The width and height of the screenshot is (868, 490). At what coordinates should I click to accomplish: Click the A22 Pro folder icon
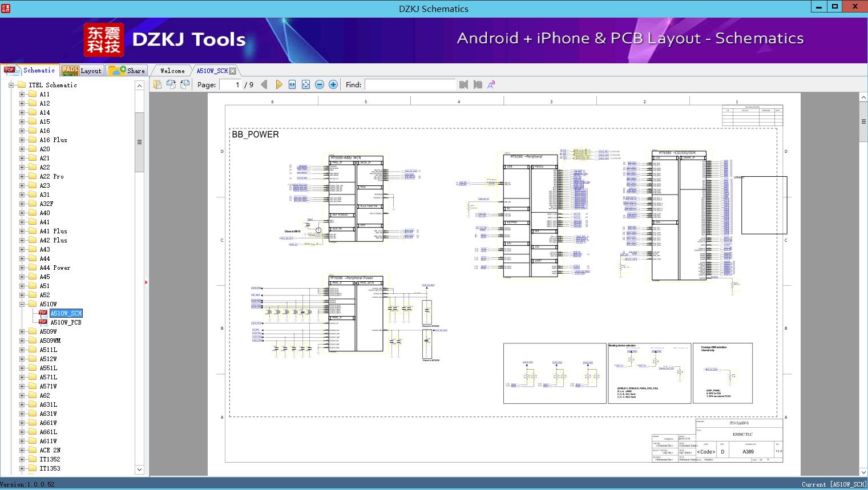[33, 176]
